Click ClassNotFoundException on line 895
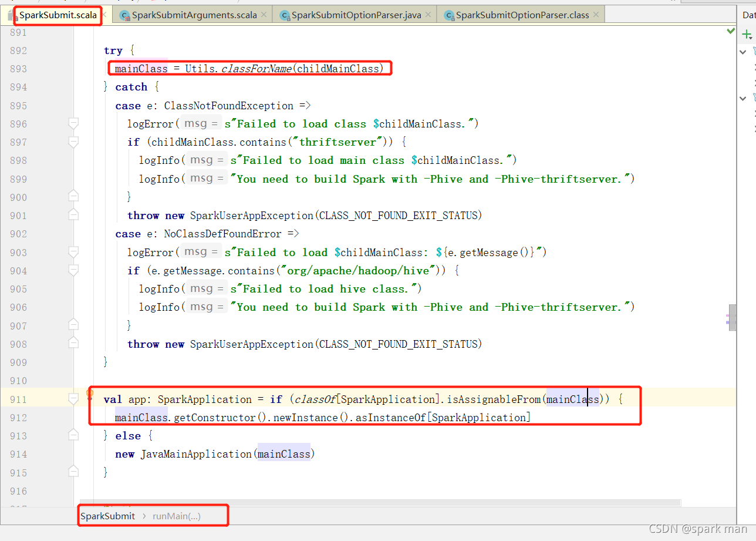This screenshot has height=541, width=756. coord(229,106)
